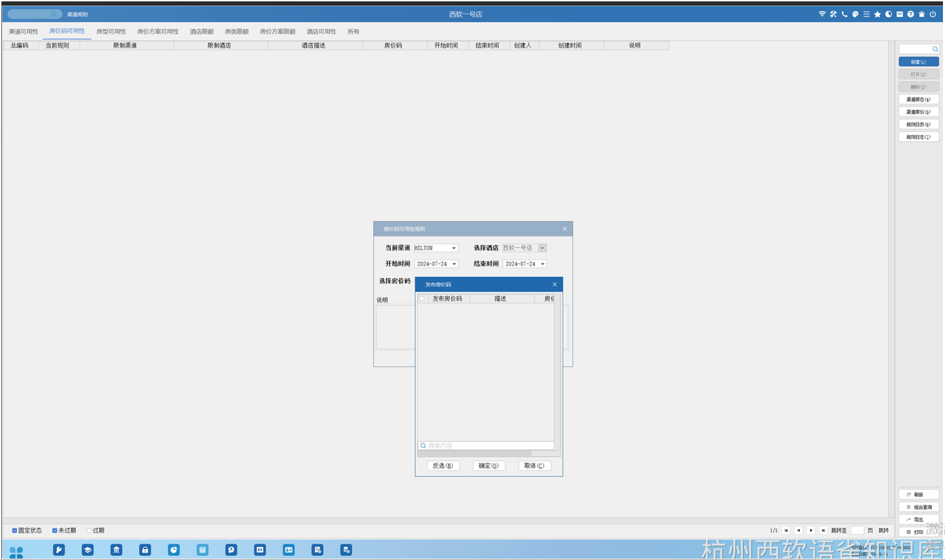The image size is (945, 560).
Task: Toggle the 未过期 checkbox
Action: pyautogui.click(x=55, y=531)
